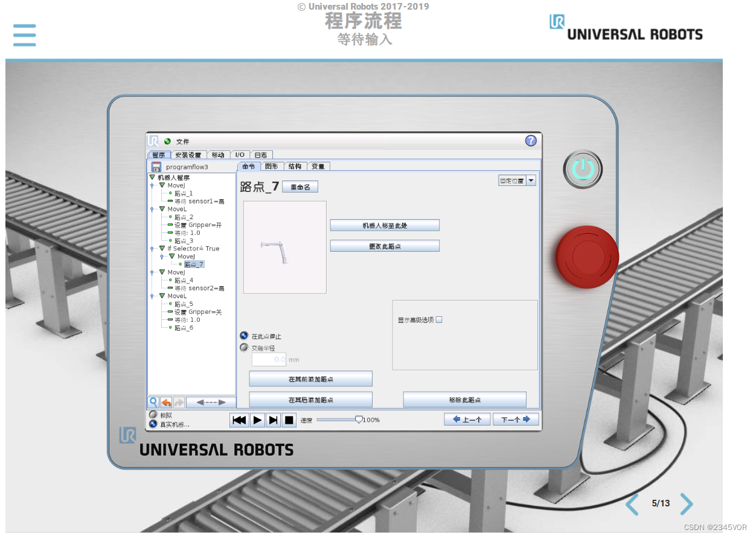Switch to the 结构 structure tab
Viewport: 756px width, 536px height.
tap(295, 166)
